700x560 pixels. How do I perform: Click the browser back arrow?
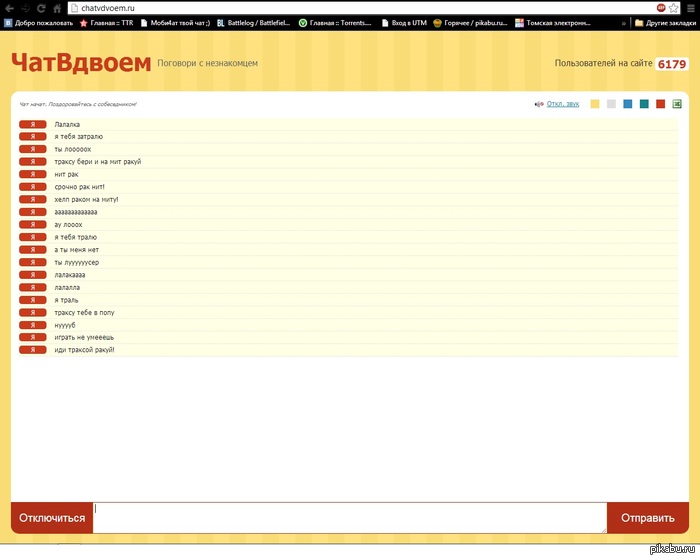tap(9, 8)
